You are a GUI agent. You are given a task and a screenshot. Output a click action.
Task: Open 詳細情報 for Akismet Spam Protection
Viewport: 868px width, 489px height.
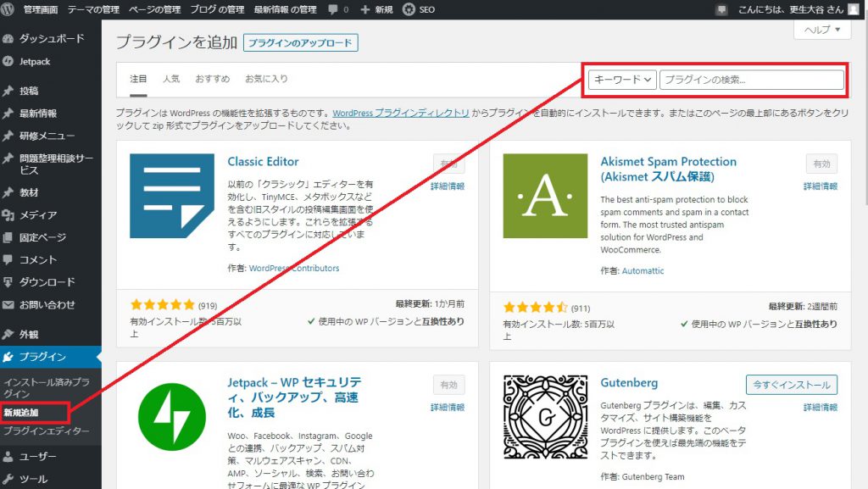point(821,186)
